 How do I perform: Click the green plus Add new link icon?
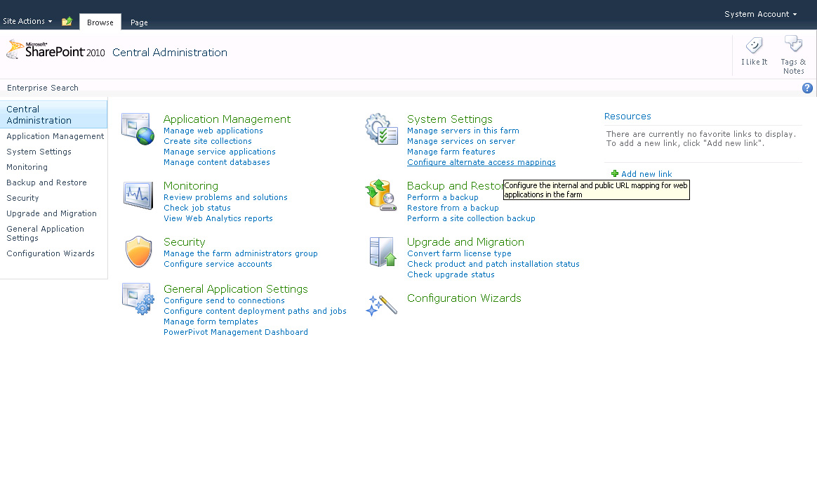point(615,173)
